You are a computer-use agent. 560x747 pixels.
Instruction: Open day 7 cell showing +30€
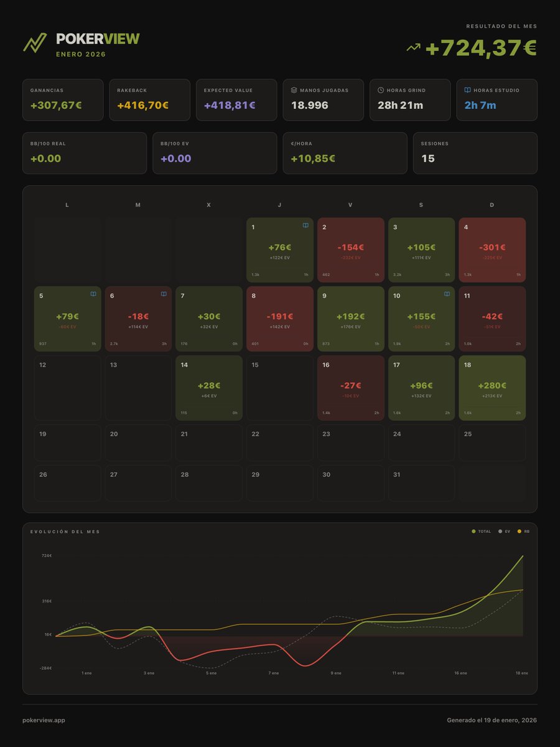209,319
